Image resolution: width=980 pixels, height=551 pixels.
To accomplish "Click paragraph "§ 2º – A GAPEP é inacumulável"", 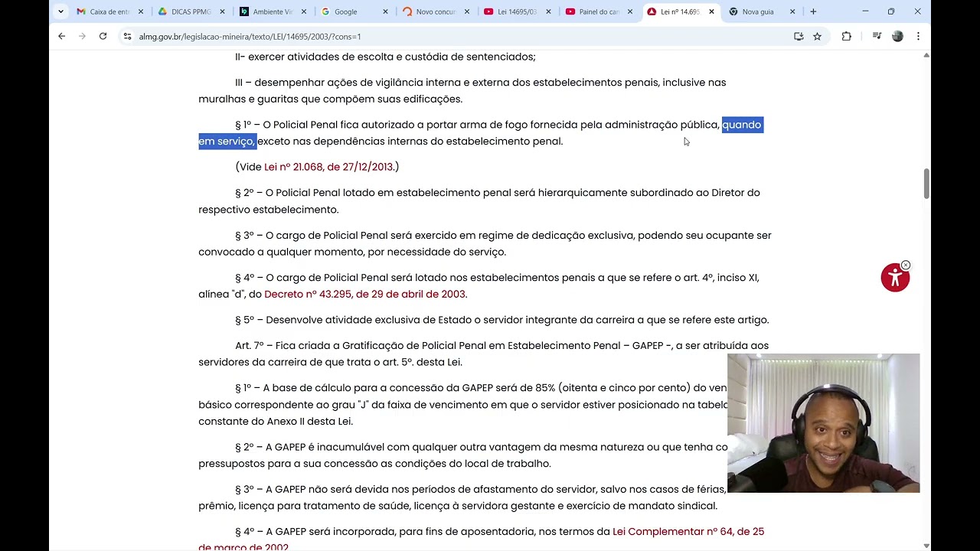I will click(462, 455).
